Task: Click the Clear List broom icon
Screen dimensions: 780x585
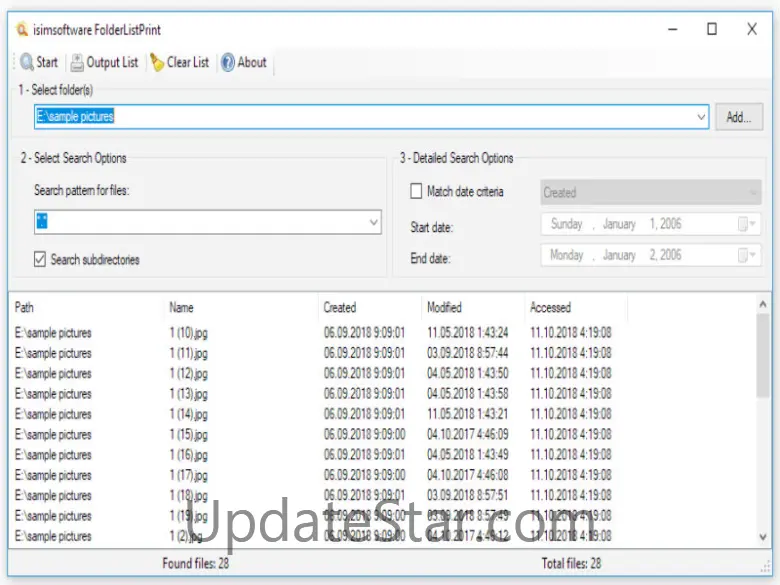Action: (157, 62)
